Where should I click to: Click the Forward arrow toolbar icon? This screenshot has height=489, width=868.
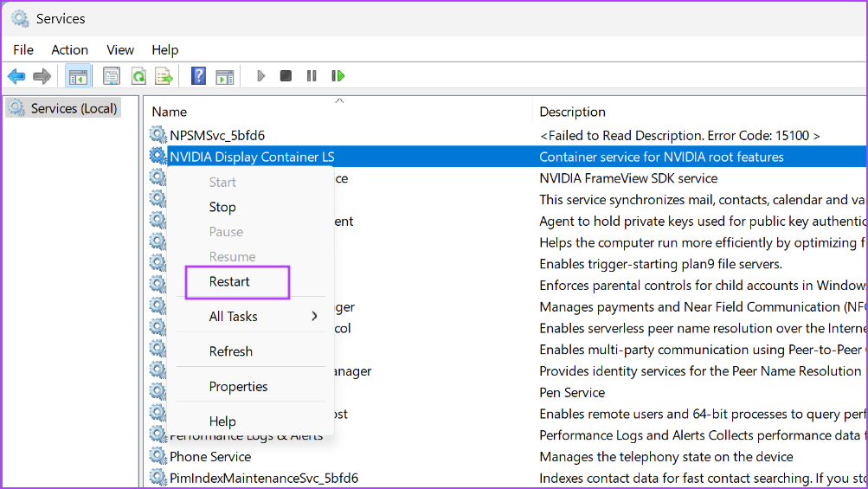click(x=42, y=76)
